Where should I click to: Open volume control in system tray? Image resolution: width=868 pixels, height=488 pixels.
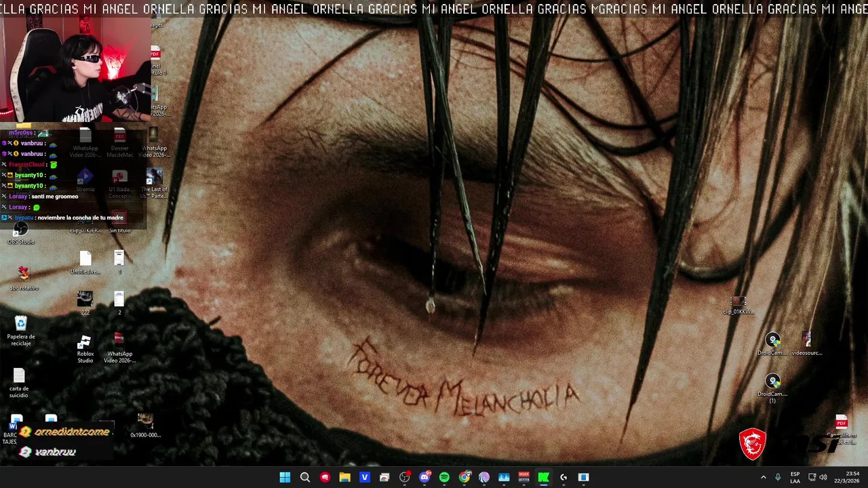point(823,477)
